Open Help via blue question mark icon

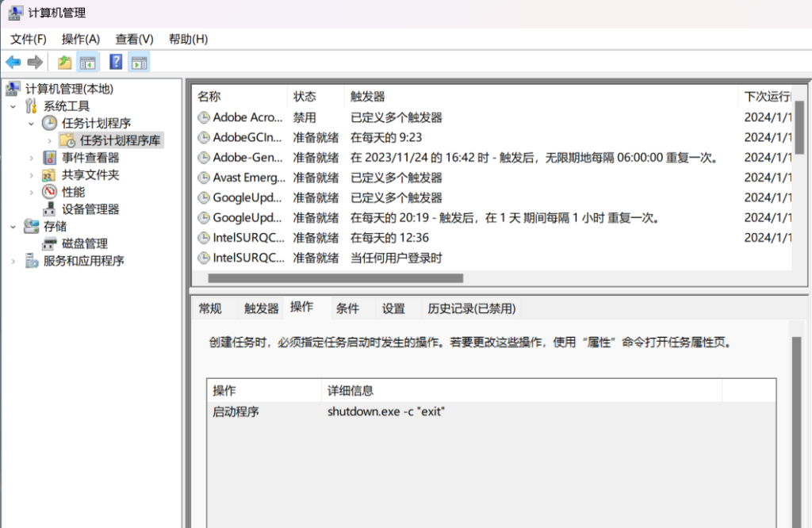[116, 62]
